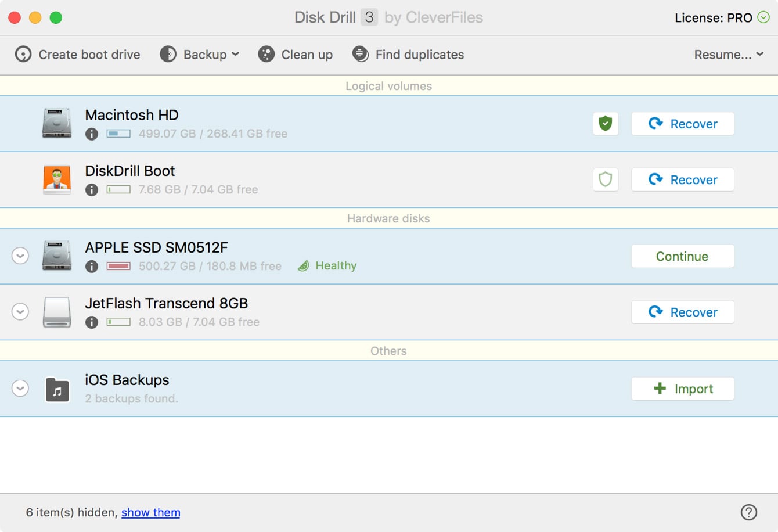
Task: Launch Find duplicates scanner
Action: pyautogui.click(x=408, y=54)
